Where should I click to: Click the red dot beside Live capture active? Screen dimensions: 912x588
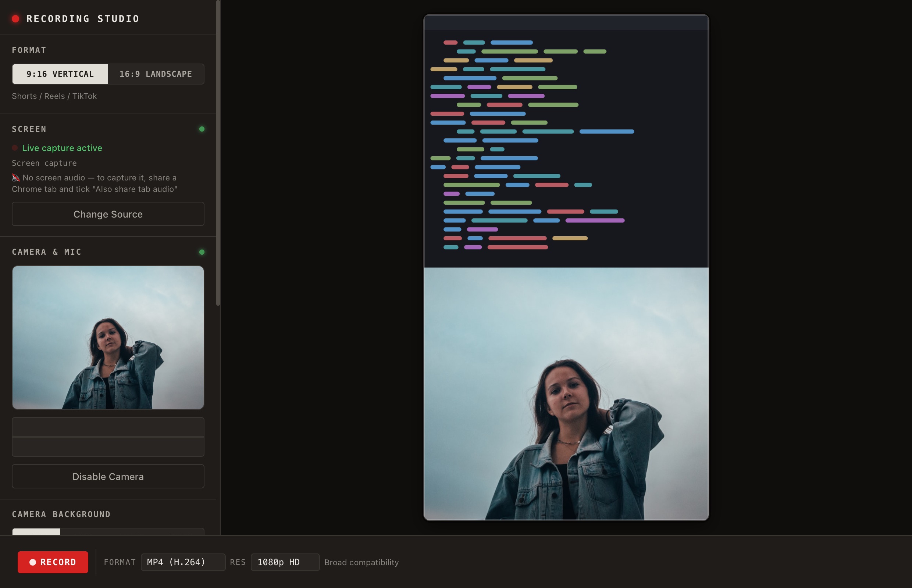[x=15, y=148]
